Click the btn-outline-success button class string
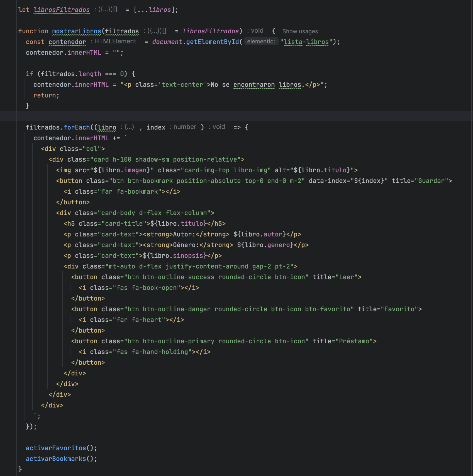Viewport: 473px width, 476px height. pyautogui.click(x=216, y=277)
